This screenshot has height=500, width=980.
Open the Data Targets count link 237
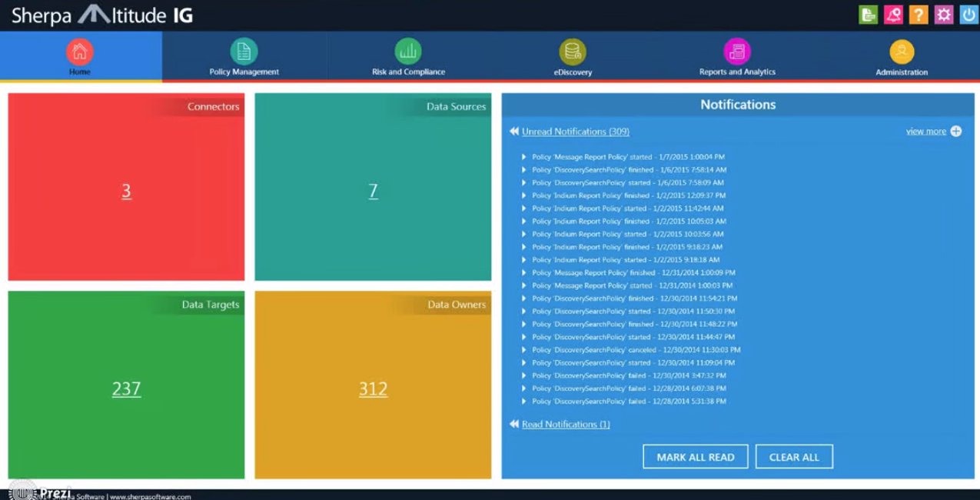126,388
